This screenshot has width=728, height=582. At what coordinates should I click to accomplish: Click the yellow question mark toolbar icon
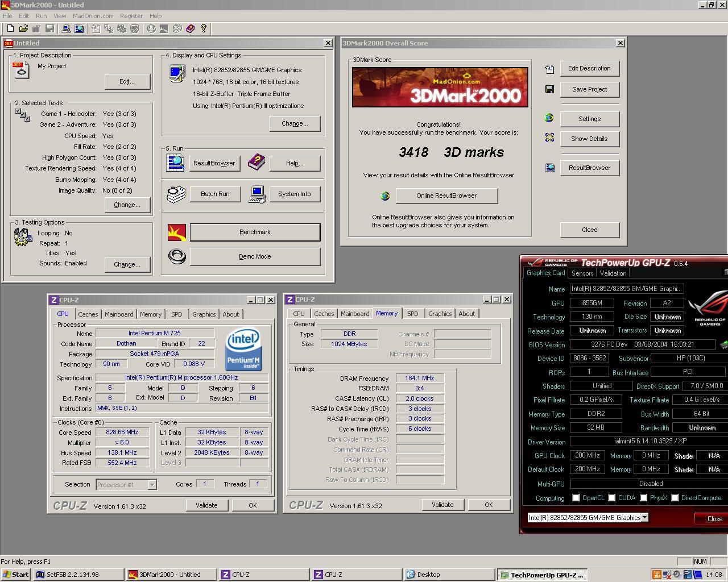204,28
